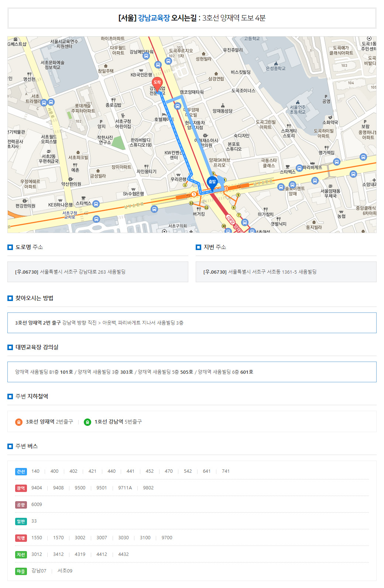
Task: Click the road address 강남대로 263 box
Action: coord(98,272)
